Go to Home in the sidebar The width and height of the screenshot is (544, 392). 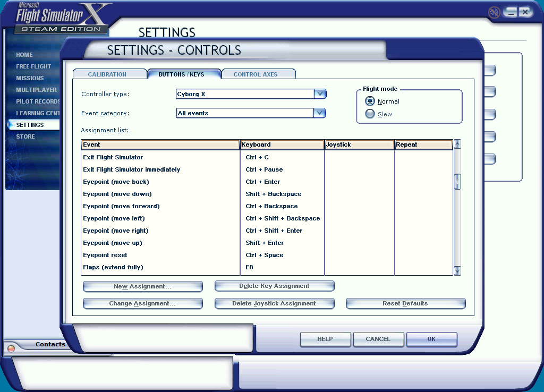point(24,55)
